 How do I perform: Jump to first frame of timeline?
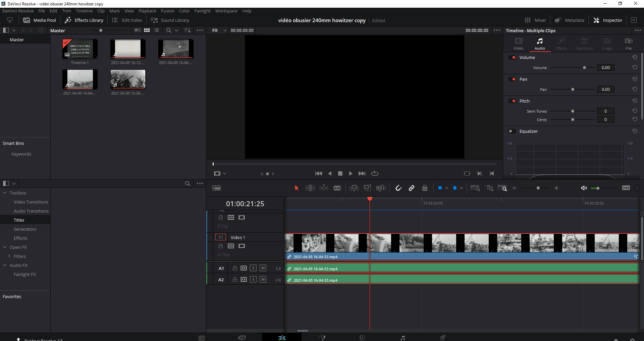[x=319, y=173]
